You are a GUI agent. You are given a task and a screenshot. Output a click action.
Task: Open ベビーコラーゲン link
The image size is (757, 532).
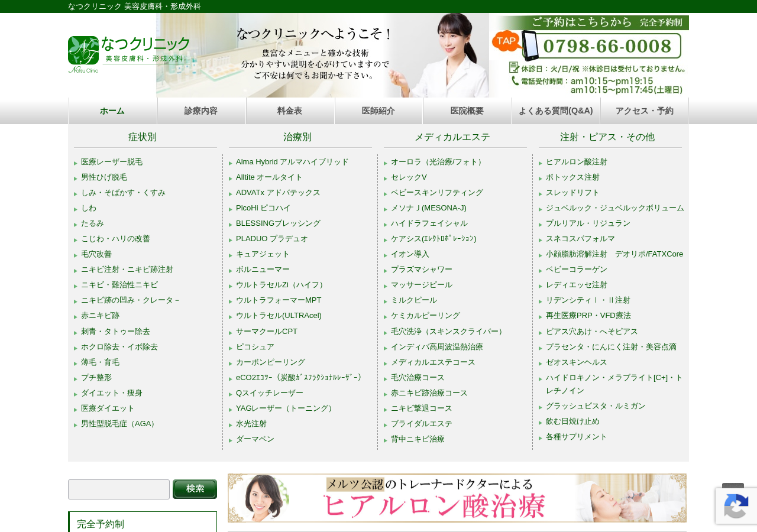[577, 270]
